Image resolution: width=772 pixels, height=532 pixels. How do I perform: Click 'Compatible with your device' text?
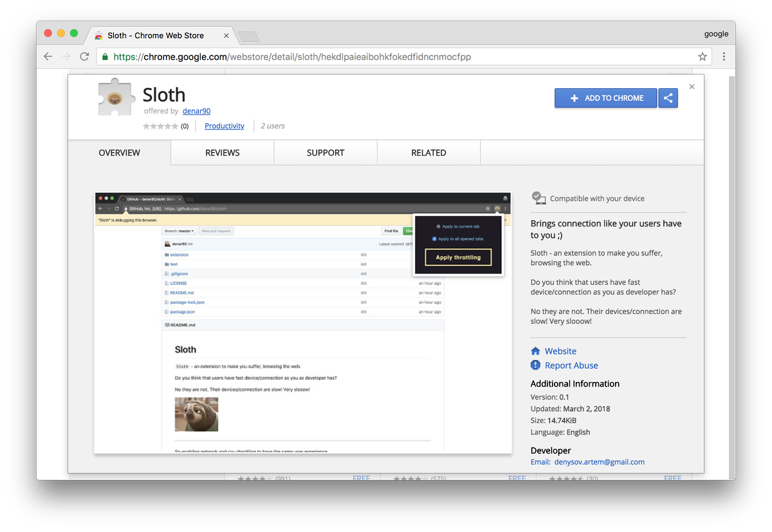(x=597, y=199)
